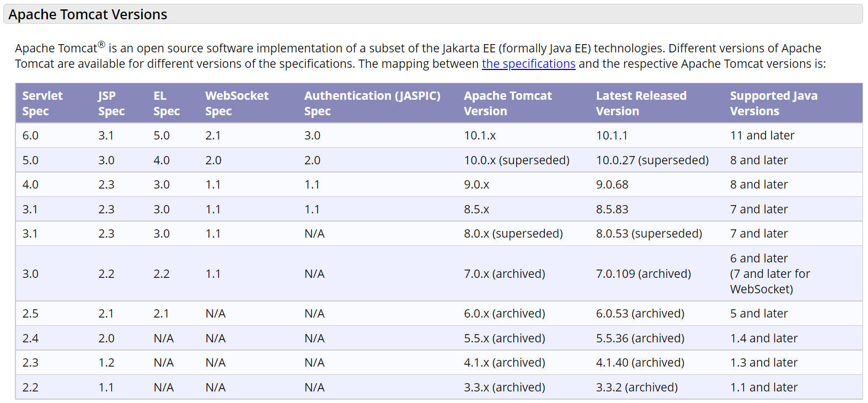This screenshot has height=403, width=868.
Task: Click the 'EL Spec' column header
Action: pos(167,103)
